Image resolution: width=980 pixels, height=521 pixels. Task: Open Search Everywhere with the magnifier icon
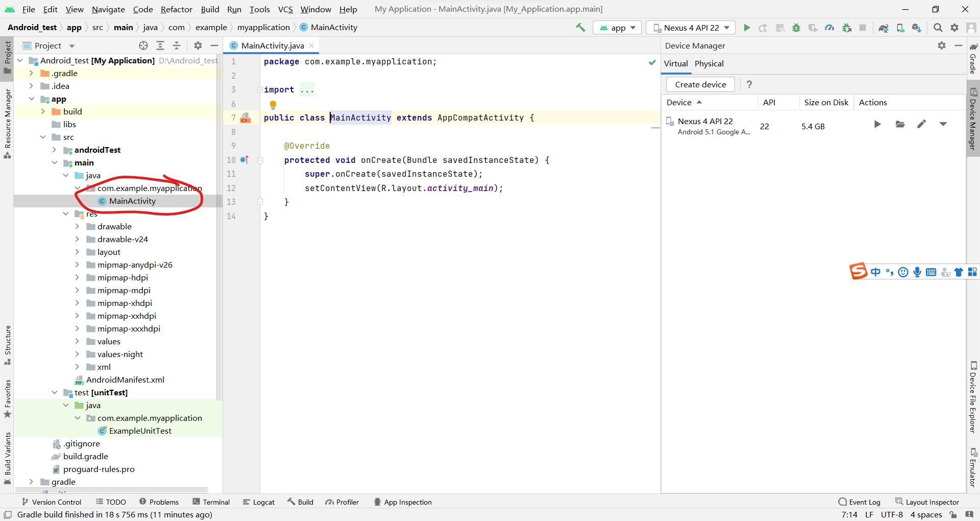[x=938, y=28]
